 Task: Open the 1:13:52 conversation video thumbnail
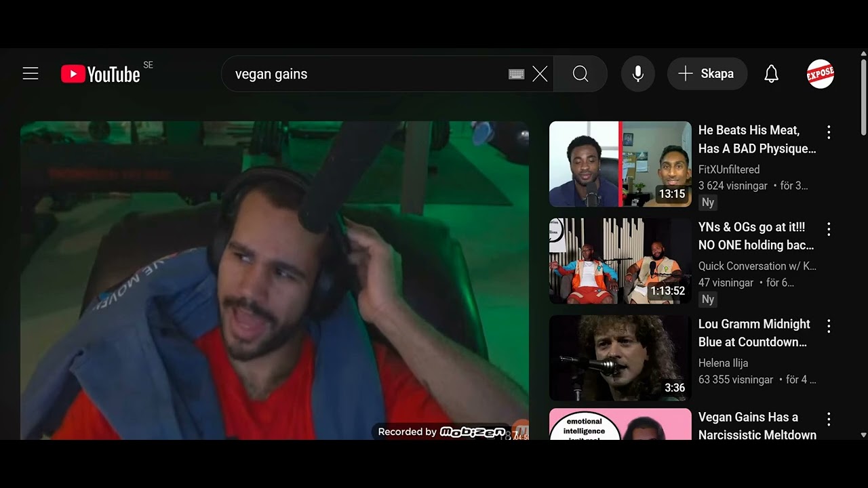[620, 261]
